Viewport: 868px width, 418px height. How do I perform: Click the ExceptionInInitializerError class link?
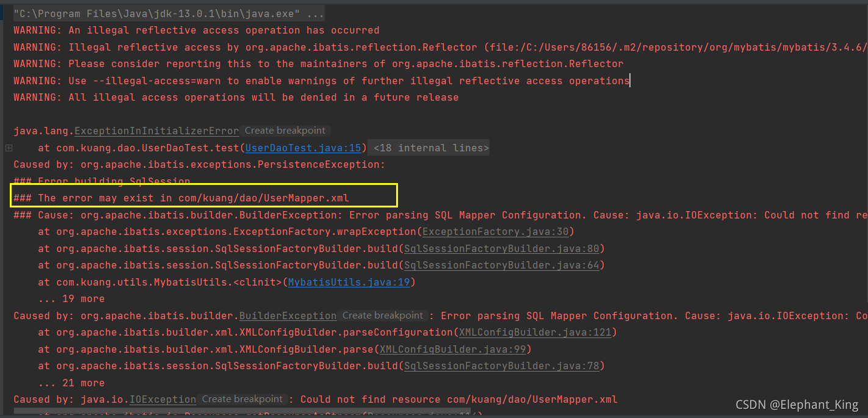[157, 131]
